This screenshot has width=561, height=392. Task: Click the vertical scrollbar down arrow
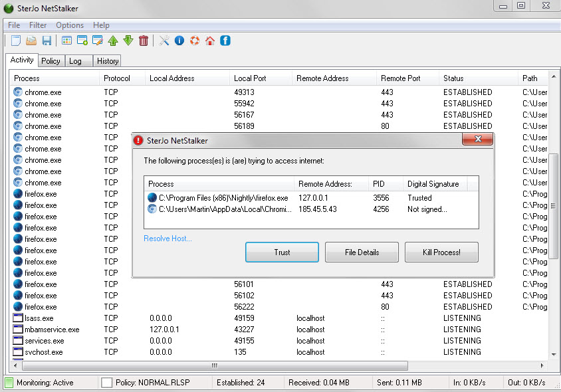pyautogui.click(x=554, y=355)
